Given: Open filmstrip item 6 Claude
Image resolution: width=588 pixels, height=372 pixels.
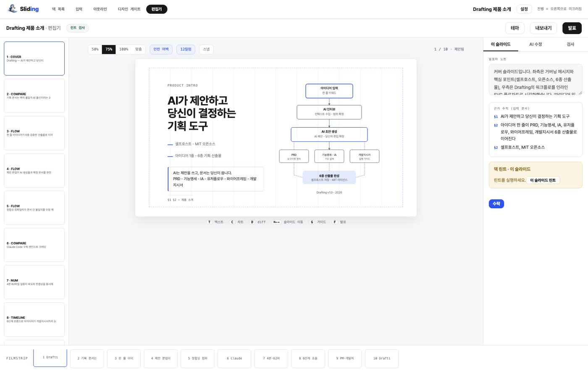Looking at the screenshot, I should coord(234,359).
